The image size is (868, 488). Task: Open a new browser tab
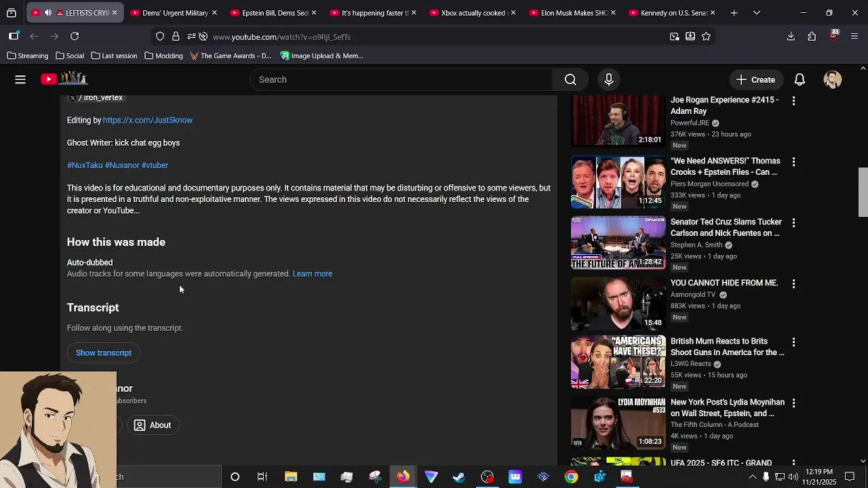[x=734, y=12]
